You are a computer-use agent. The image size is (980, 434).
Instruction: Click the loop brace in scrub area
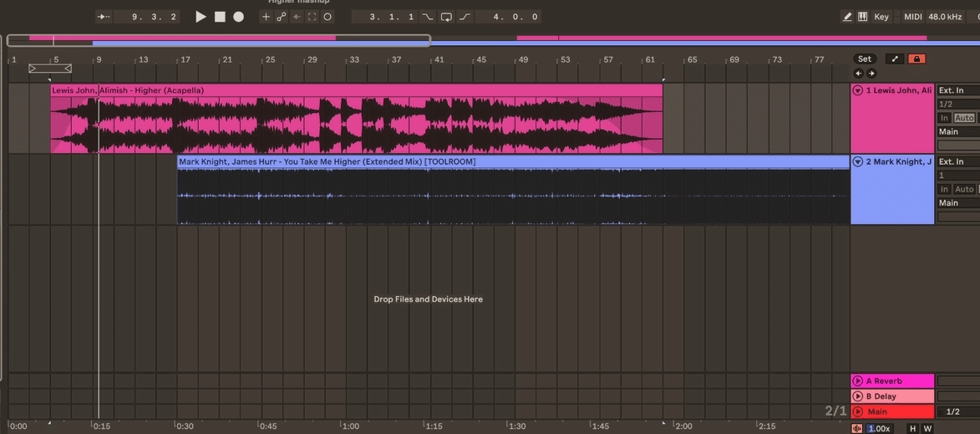50,69
